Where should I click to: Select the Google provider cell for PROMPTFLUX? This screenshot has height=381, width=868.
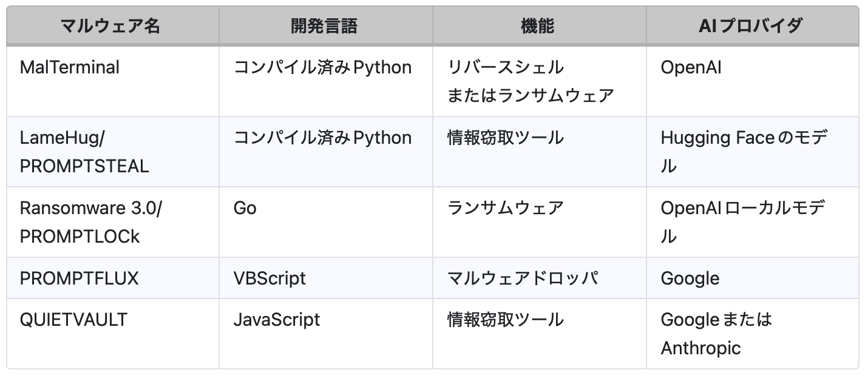[690, 278]
